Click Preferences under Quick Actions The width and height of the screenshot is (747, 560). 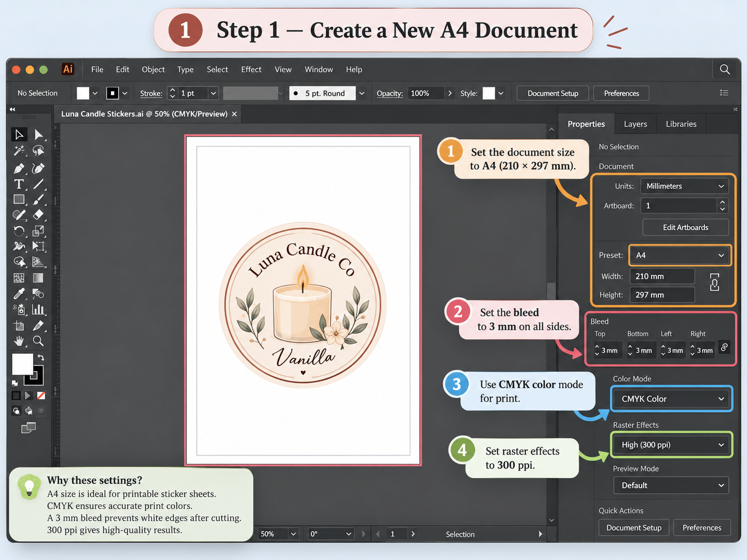point(702,528)
